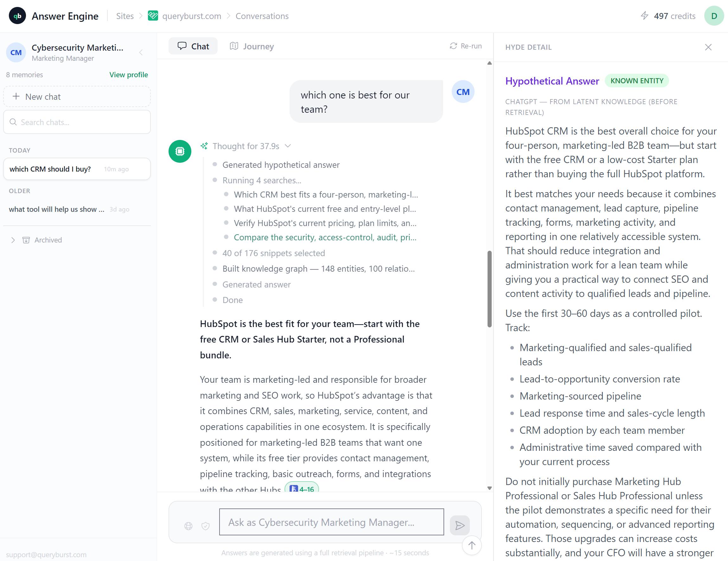
Task: Click the 497 credits counter
Action: (x=674, y=16)
